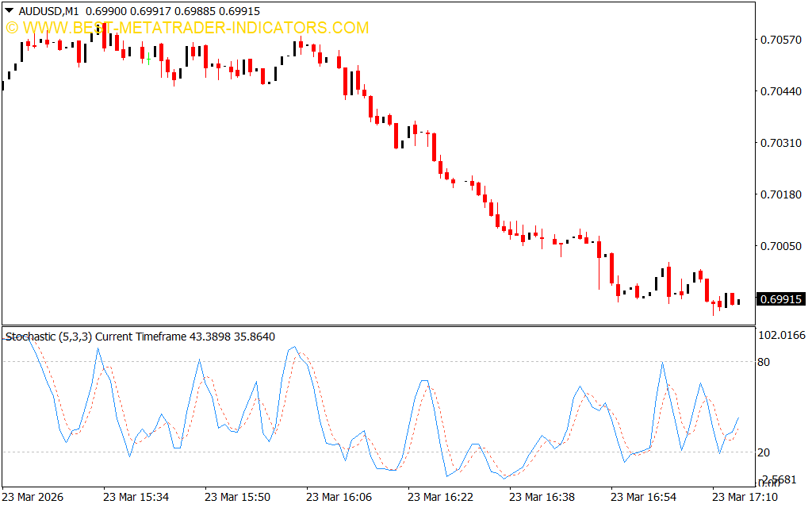Select the 23 Mar 16:22 time label
This screenshot has height=508, width=812.
(440, 497)
